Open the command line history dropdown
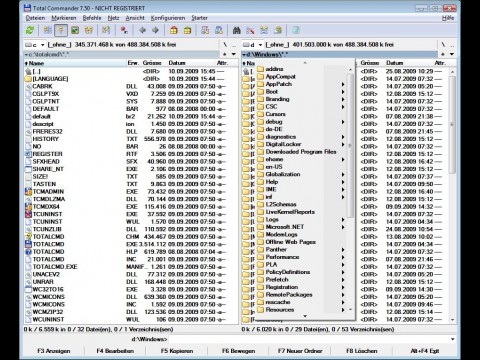The image size is (480, 360). 452,339
